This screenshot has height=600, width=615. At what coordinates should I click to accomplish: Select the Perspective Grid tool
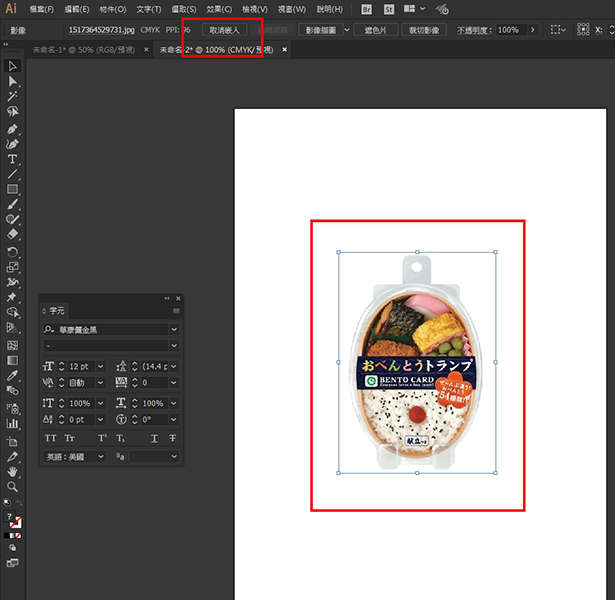pyautogui.click(x=13, y=327)
